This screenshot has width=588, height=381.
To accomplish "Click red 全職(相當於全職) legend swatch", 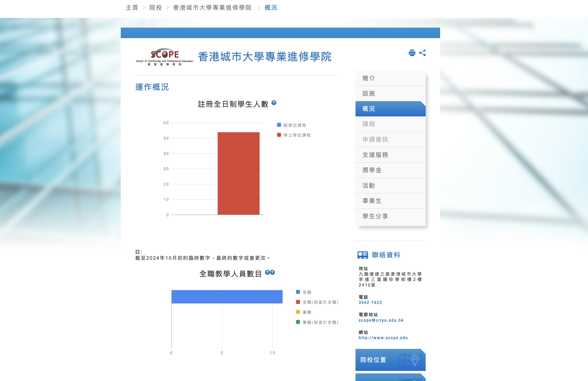I will point(298,302).
